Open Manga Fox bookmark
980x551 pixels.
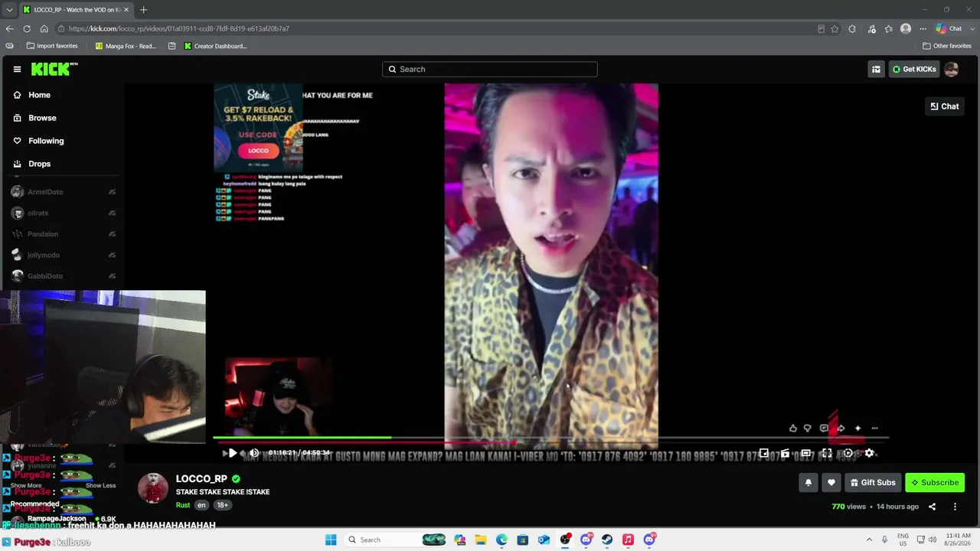(x=126, y=46)
